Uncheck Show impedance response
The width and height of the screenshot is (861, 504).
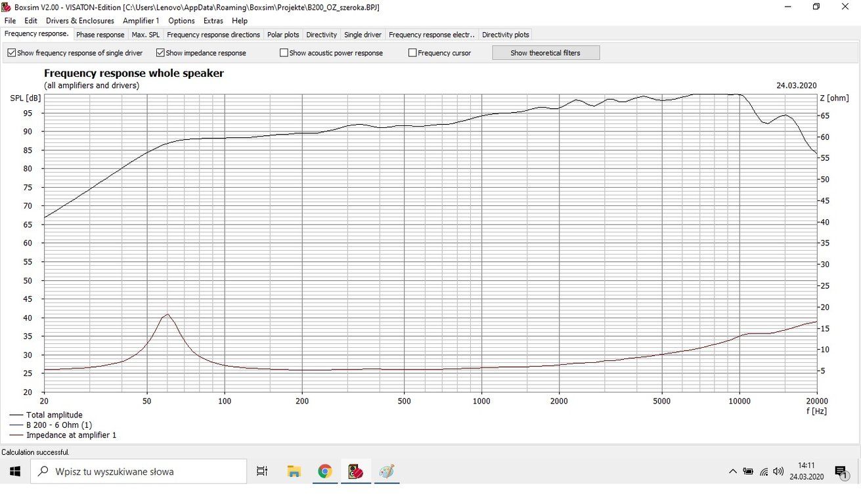tap(160, 53)
